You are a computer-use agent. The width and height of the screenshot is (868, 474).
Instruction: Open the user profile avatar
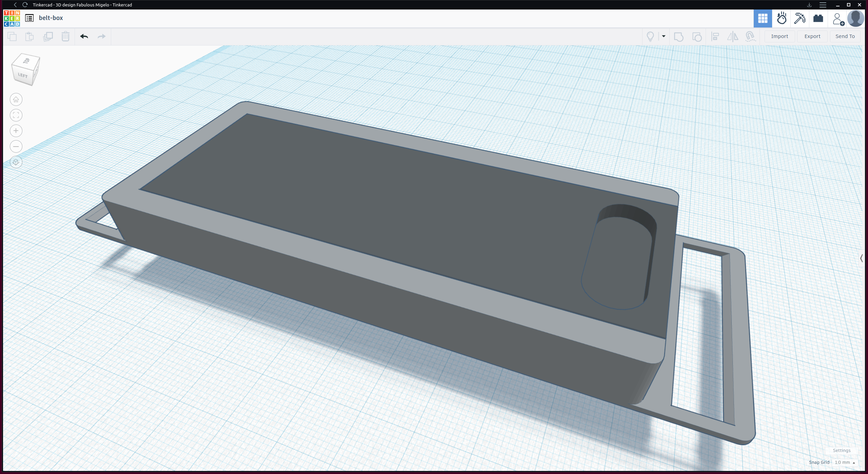855,18
